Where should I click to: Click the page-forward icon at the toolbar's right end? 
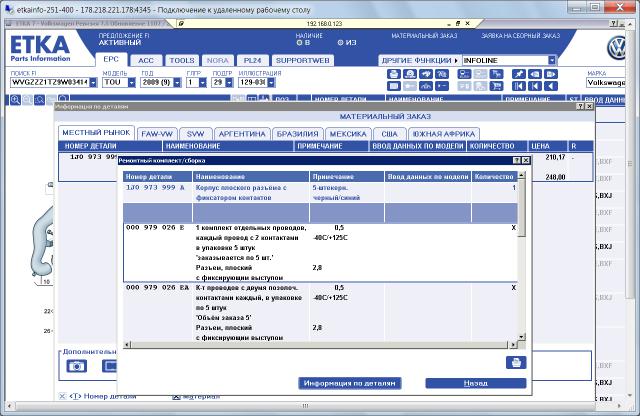point(551,74)
